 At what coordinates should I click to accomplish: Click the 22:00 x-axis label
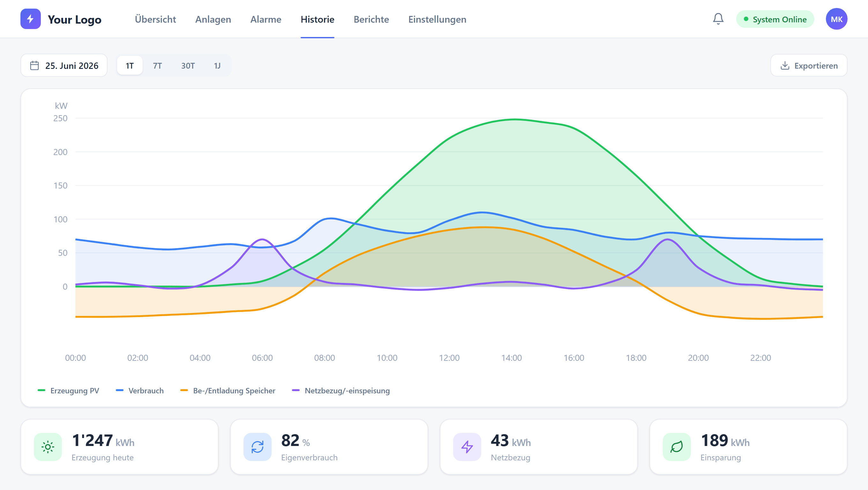(760, 358)
